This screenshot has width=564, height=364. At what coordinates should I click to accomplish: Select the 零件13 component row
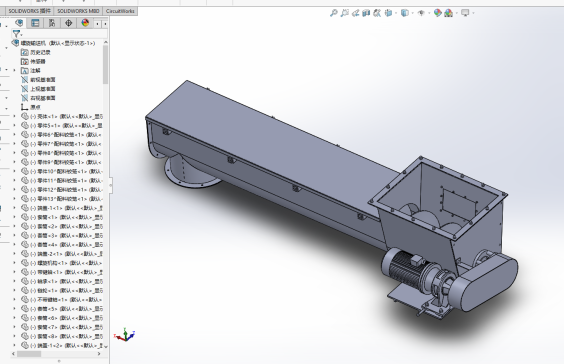[62, 199]
